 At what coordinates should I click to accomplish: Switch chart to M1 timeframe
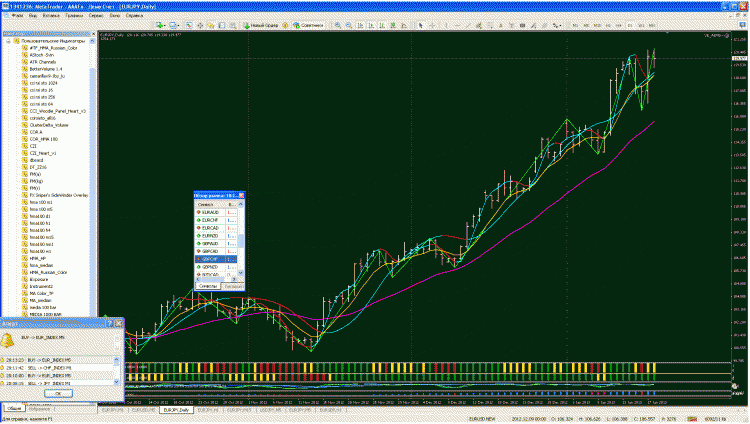click(574, 25)
